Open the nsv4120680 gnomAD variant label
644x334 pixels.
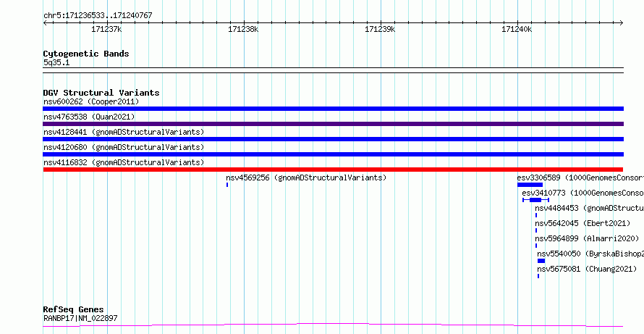click(124, 147)
